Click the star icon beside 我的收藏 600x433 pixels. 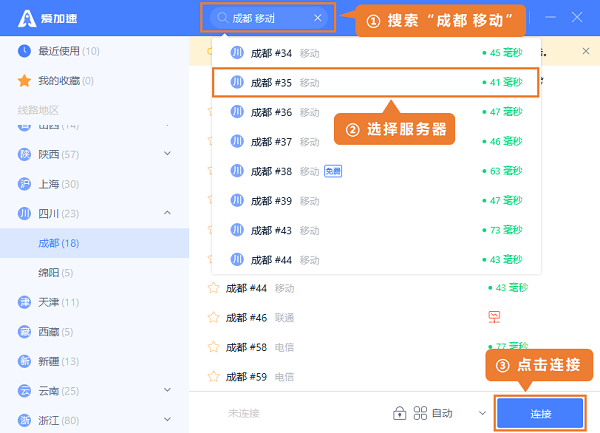(x=24, y=81)
